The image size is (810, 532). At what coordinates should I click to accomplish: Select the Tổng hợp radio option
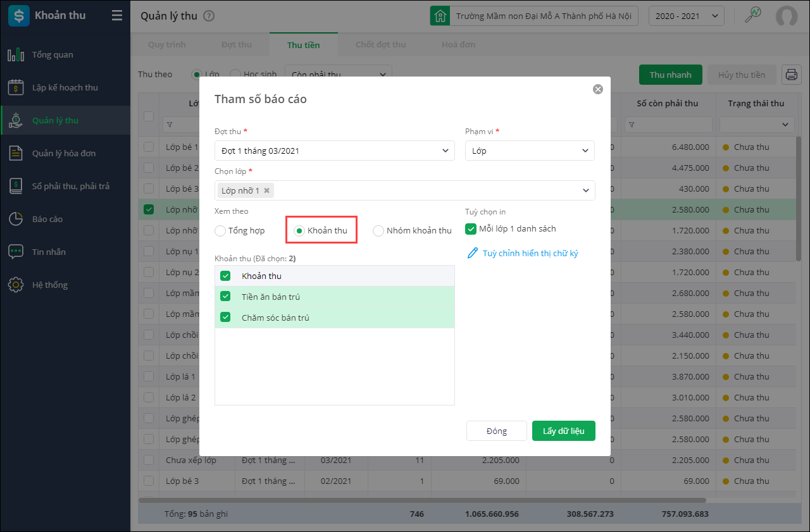click(220, 231)
